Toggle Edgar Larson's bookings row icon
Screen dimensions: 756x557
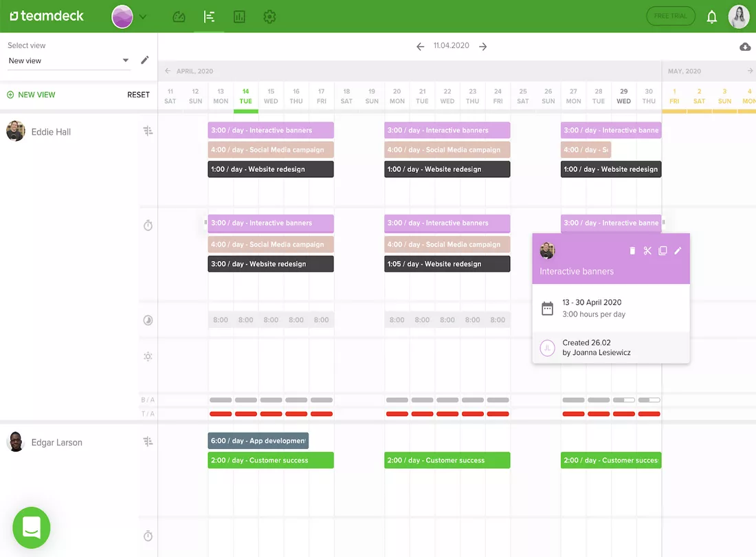point(148,441)
